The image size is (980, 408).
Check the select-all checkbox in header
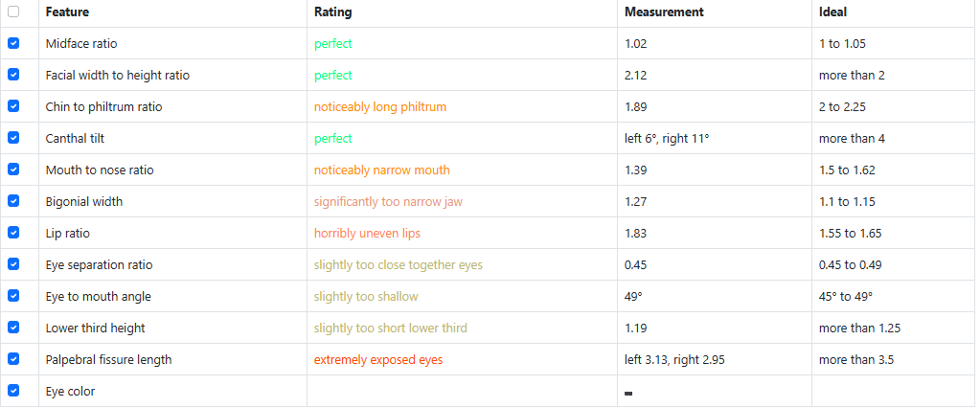(x=13, y=12)
